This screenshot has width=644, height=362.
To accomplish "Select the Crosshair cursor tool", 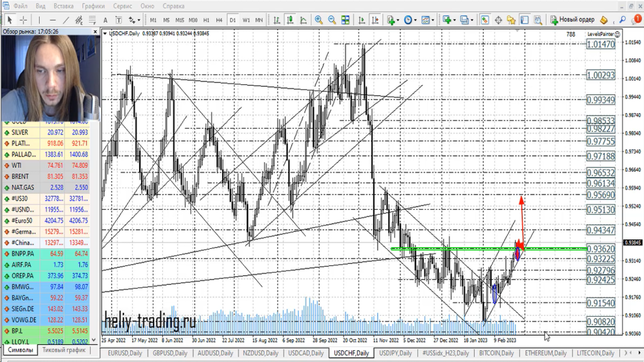I will tap(23, 20).
